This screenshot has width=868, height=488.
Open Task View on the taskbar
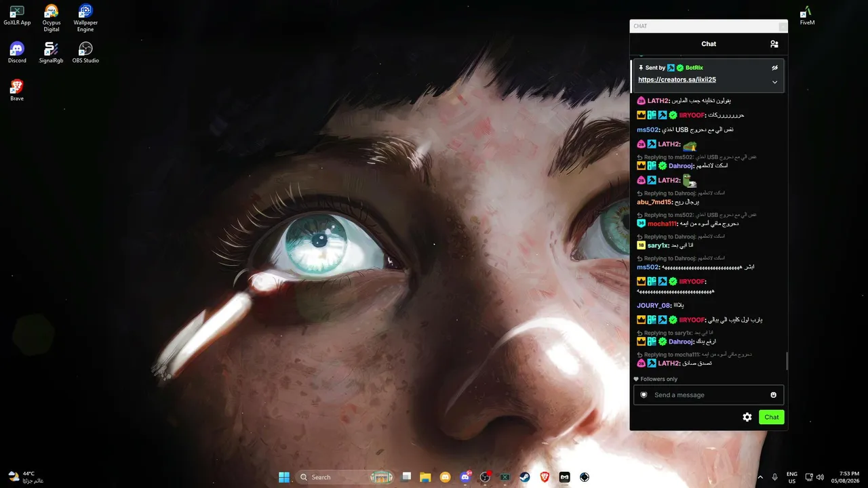406,477
